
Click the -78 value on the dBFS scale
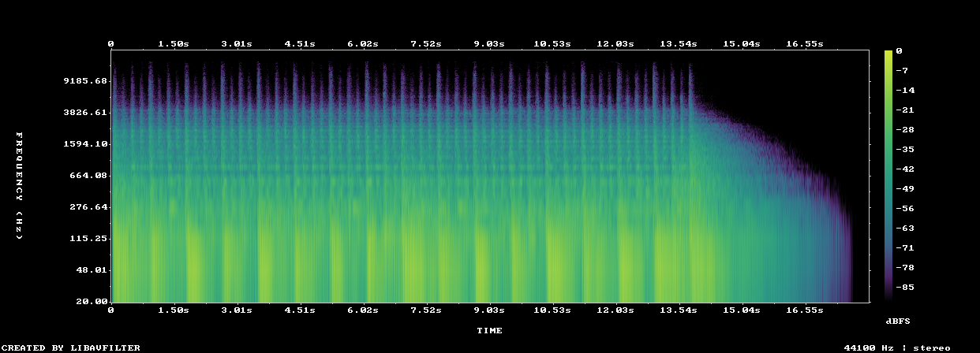[905, 268]
